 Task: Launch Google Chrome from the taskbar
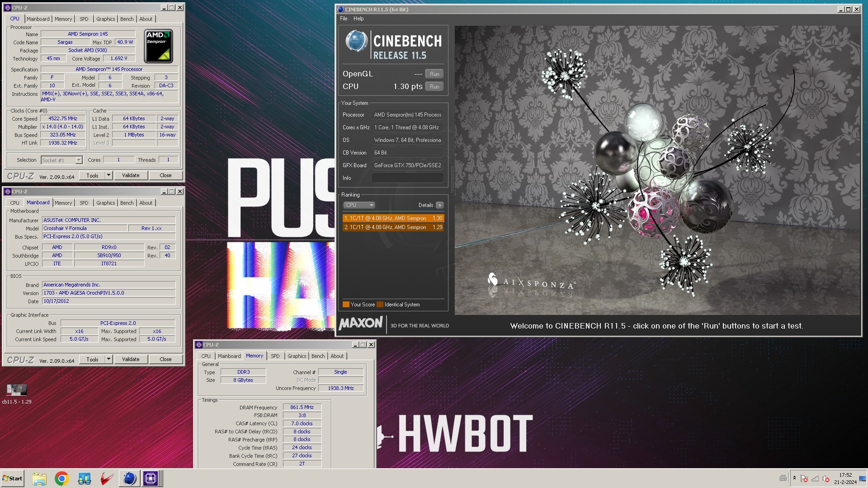[62, 479]
